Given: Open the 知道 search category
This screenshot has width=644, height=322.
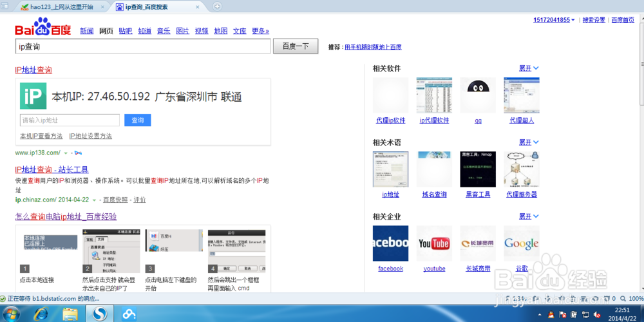Looking at the screenshot, I should (x=144, y=31).
